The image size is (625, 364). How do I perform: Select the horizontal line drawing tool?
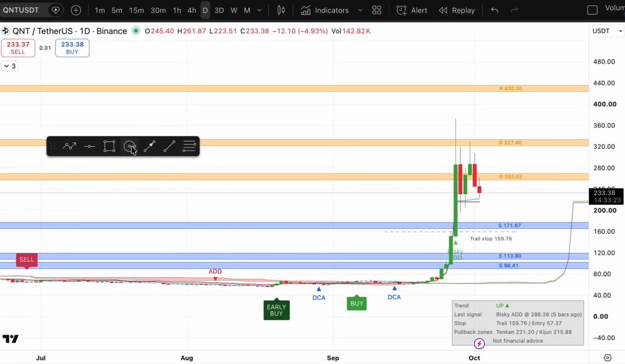coord(89,146)
